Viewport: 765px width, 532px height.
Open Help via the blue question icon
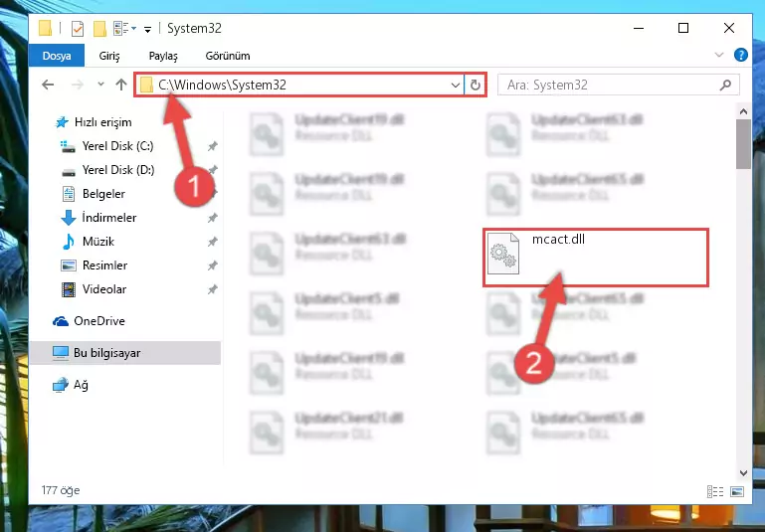click(x=740, y=55)
